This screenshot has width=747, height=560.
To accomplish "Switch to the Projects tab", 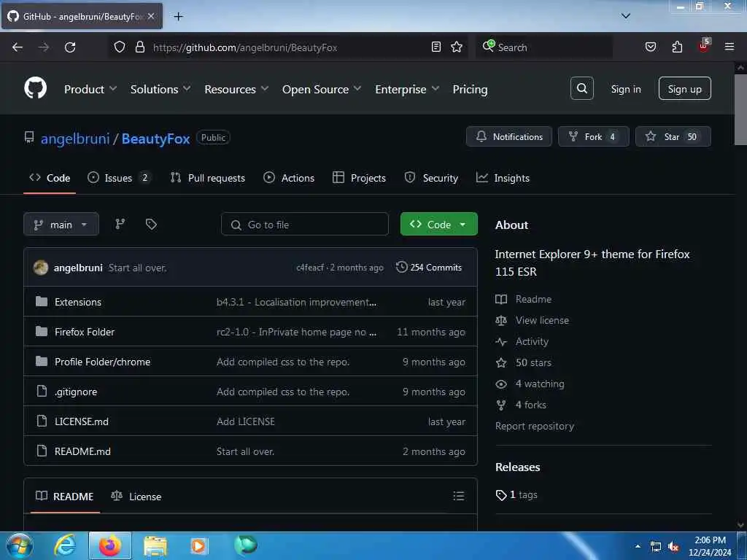I will click(x=359, y=178).
